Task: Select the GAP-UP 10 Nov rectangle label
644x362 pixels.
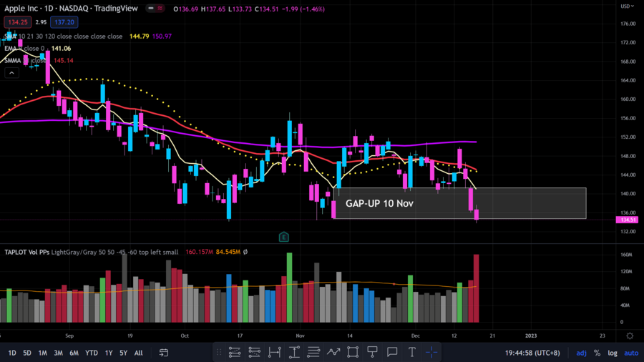Action: 379,204
